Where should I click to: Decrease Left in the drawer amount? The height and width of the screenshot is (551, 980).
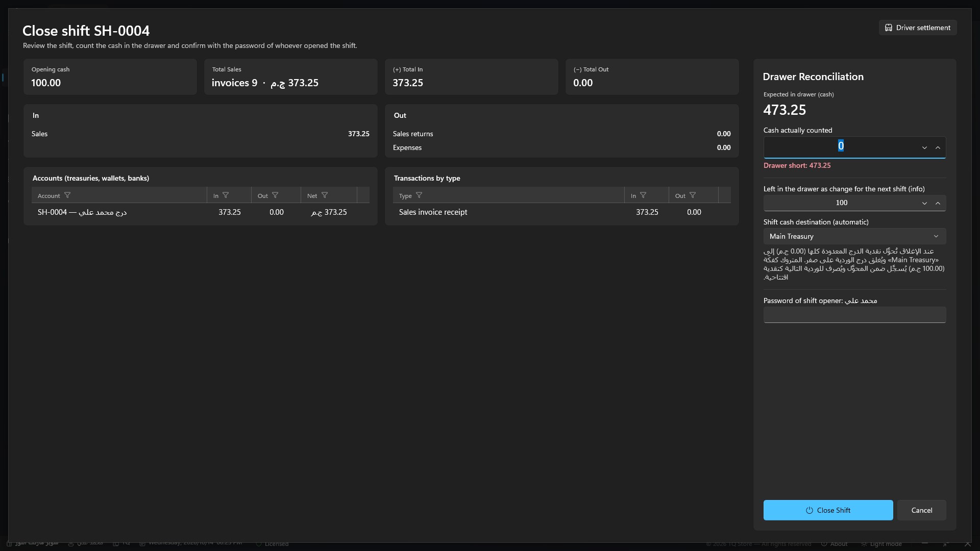[x=924, y=203]
